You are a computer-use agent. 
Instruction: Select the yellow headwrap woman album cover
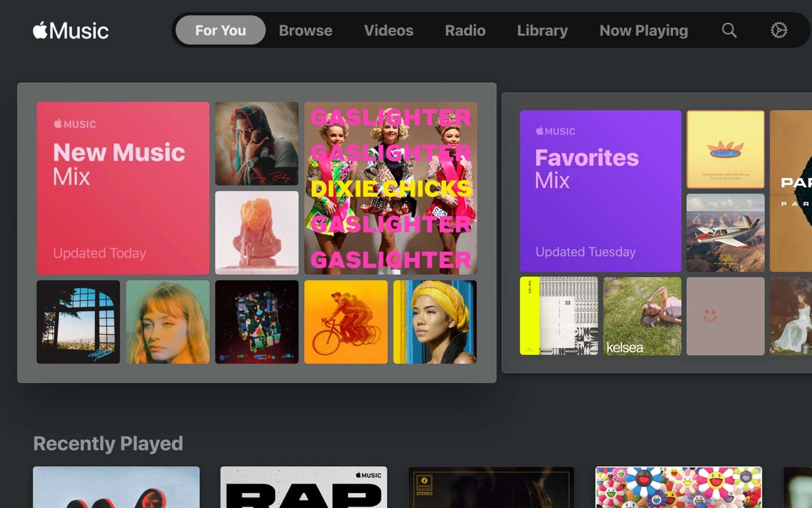pyautogui.click(x=435, y=322)
